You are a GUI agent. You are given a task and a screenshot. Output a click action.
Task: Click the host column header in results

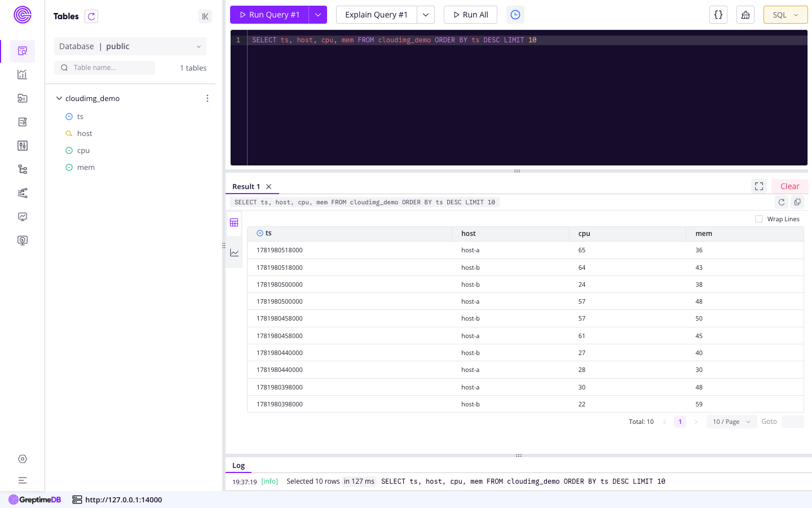tap(510, 233)
